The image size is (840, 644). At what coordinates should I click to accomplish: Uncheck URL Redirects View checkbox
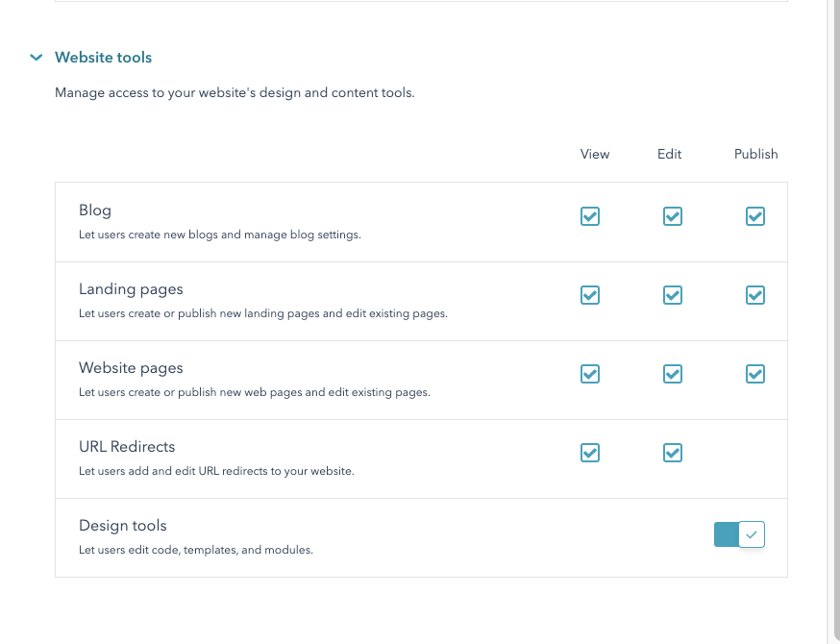pyautogui.click(x=590, y=453)
